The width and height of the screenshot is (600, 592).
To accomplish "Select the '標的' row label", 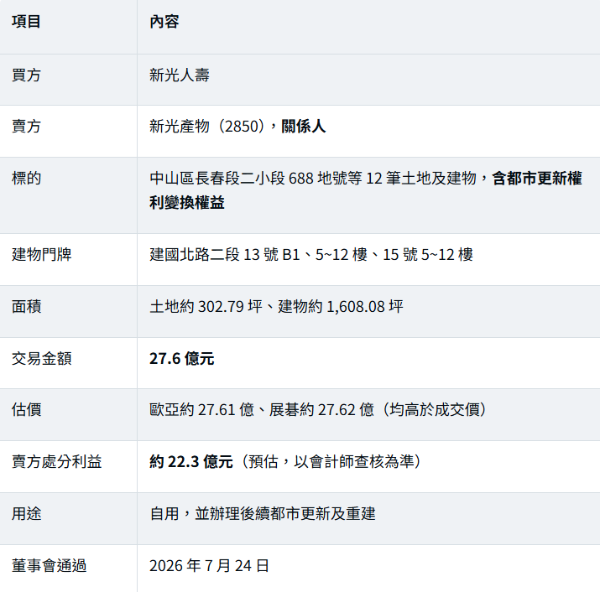I will tap(26, 178).
